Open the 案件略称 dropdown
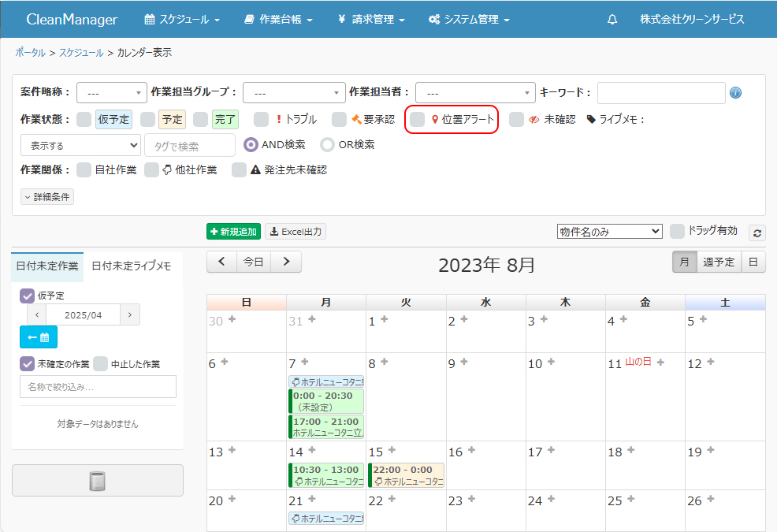Image resolution: width=777 pixels, height=532 pixels. tap(112, 93)
